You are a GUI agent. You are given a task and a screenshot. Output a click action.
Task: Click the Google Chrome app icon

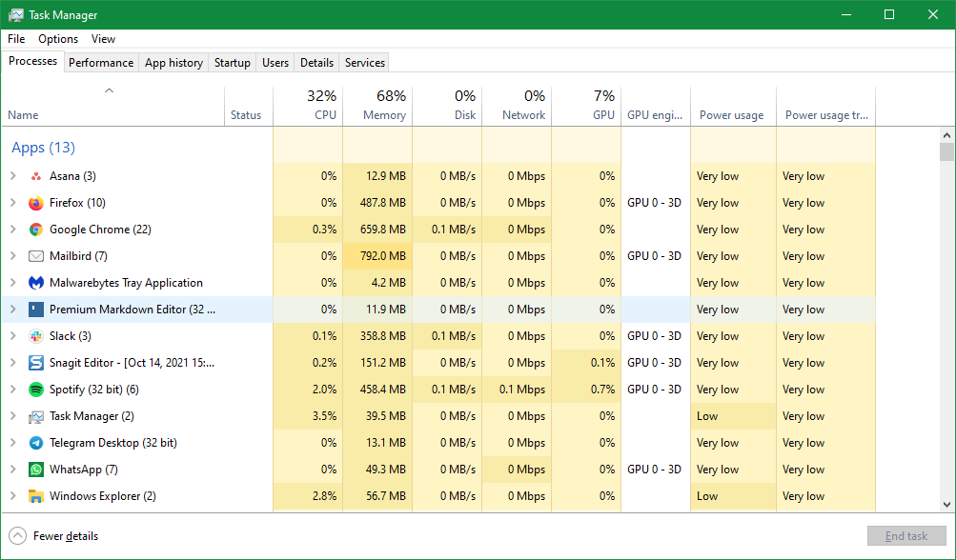[35, 230]
